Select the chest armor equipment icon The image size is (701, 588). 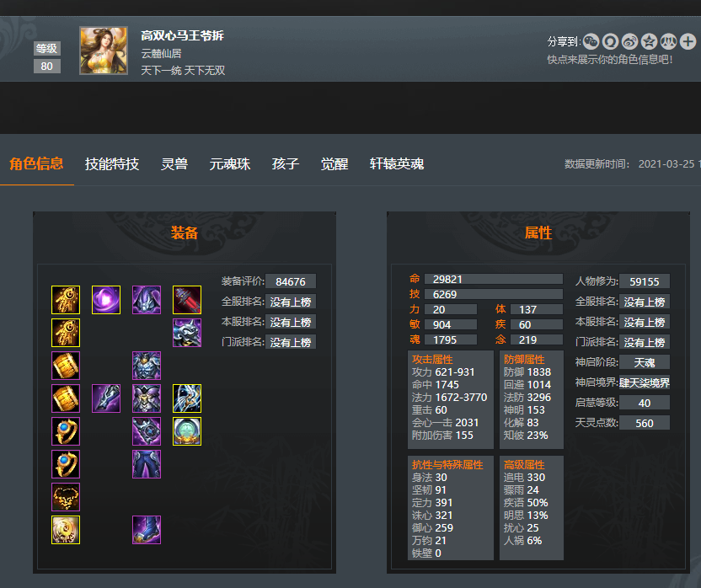tap(147, 366)
